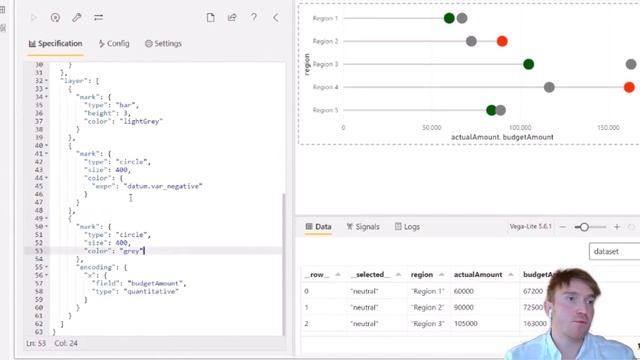Open the Logs tab
Viewport: 640px width, 360px height.
pyautogui.click(x=407, y=227)
